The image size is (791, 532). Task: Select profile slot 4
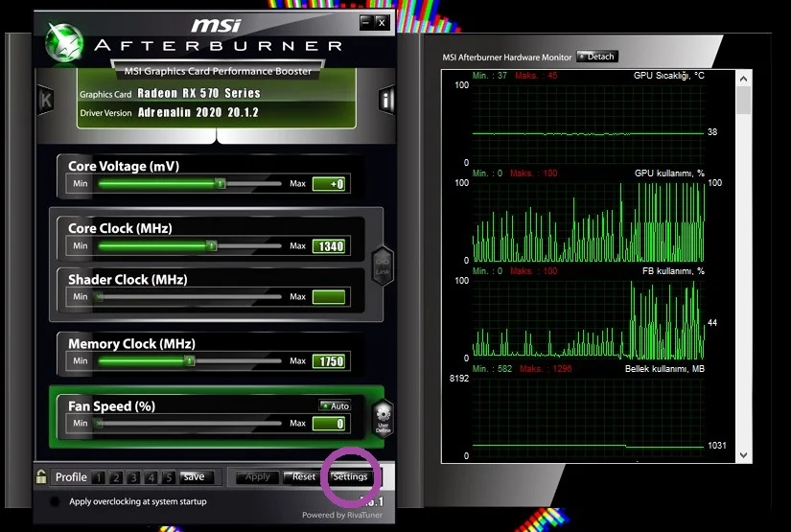coord(151,477)
